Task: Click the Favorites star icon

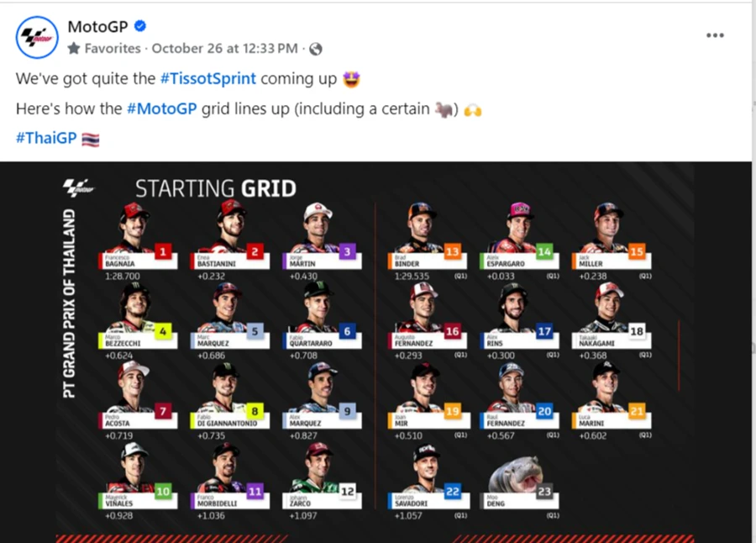Action: pos(74,49)
